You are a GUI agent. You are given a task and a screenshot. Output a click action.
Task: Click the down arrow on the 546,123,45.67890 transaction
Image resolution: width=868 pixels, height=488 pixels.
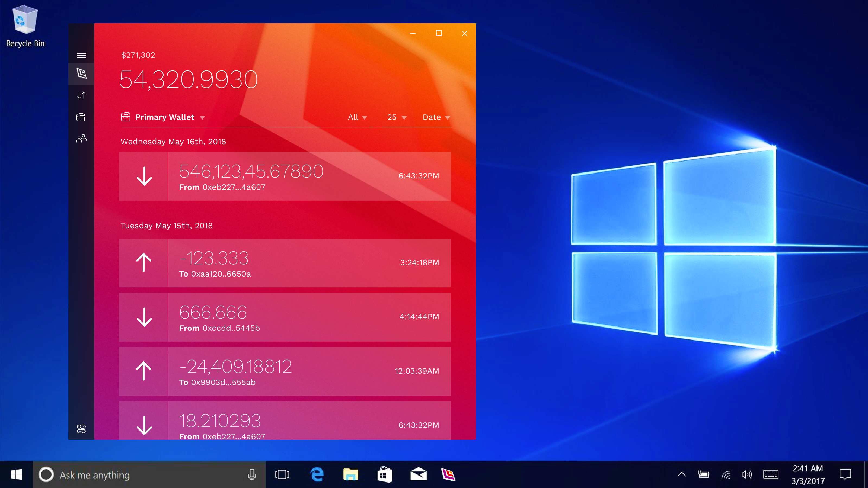(x=144, y=176)
